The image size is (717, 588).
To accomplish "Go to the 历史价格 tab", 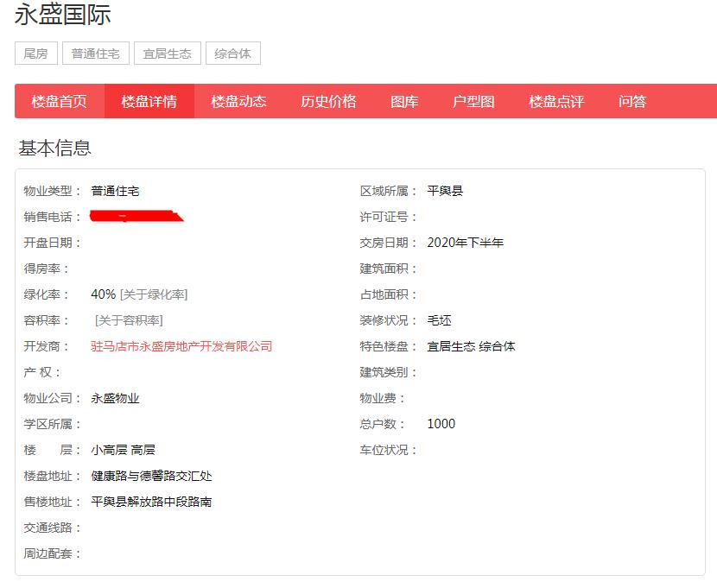I will point(328,101).
